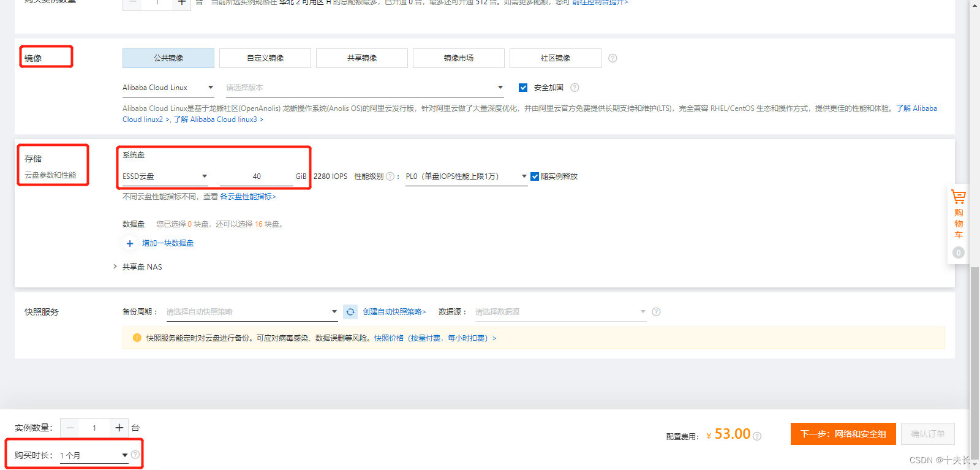The image size is (980, 470).
Task: Switch to 自定义镜像 tab
Action: tap(265, 58)
